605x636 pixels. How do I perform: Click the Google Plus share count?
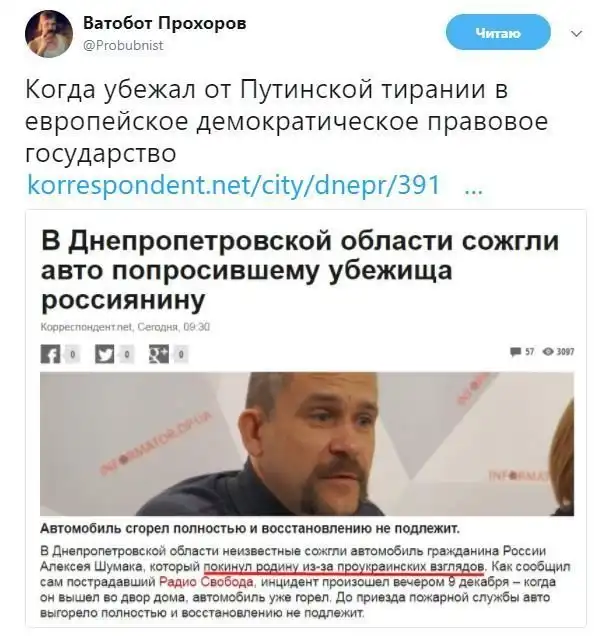181,355
